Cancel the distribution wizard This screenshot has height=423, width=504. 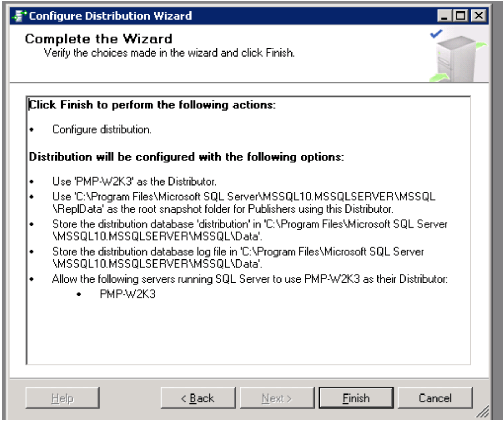pos(435,398)
